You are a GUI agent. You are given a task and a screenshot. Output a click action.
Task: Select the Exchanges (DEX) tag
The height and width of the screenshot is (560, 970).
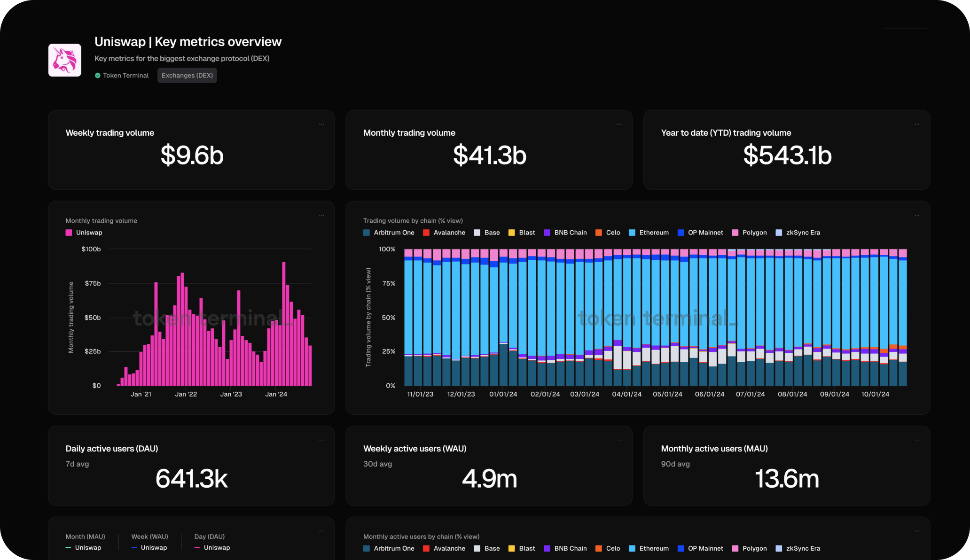coord(187,76)
